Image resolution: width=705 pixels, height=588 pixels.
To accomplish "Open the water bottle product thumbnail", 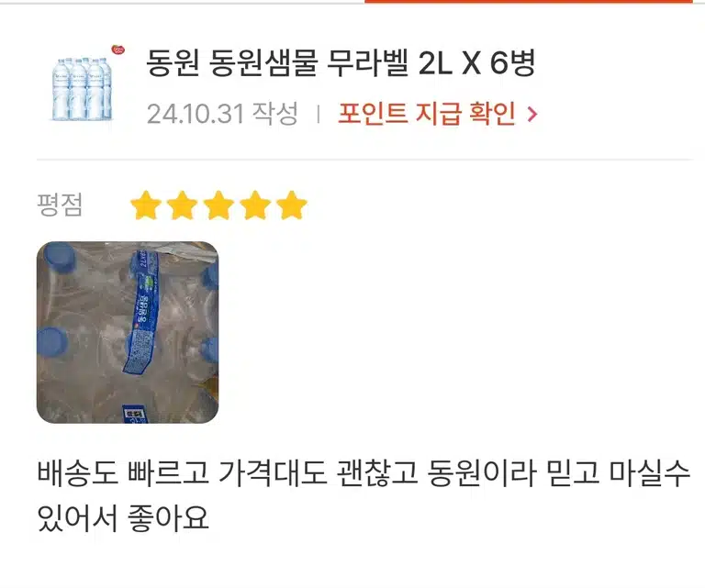I will pyautogui.click(x=82, y=88).
